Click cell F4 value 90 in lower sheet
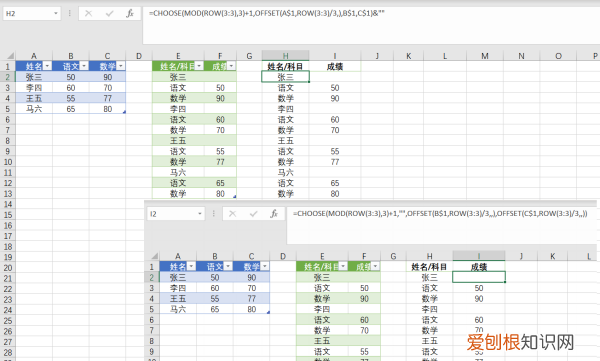 364,299
